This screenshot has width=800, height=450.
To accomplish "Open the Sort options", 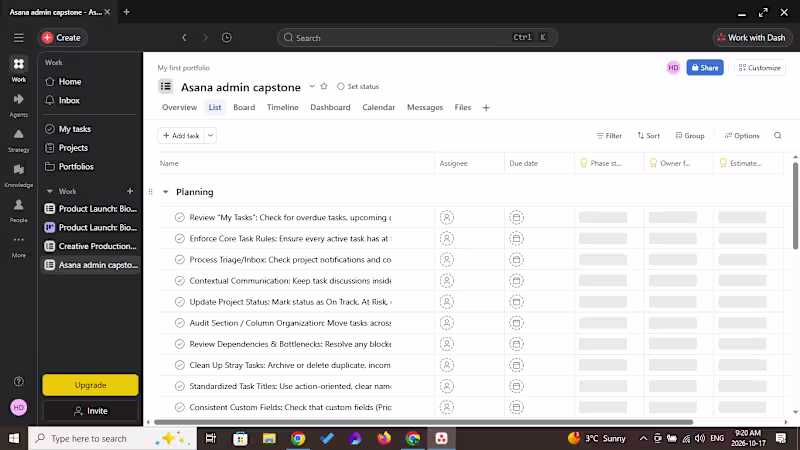I will 648,136.
